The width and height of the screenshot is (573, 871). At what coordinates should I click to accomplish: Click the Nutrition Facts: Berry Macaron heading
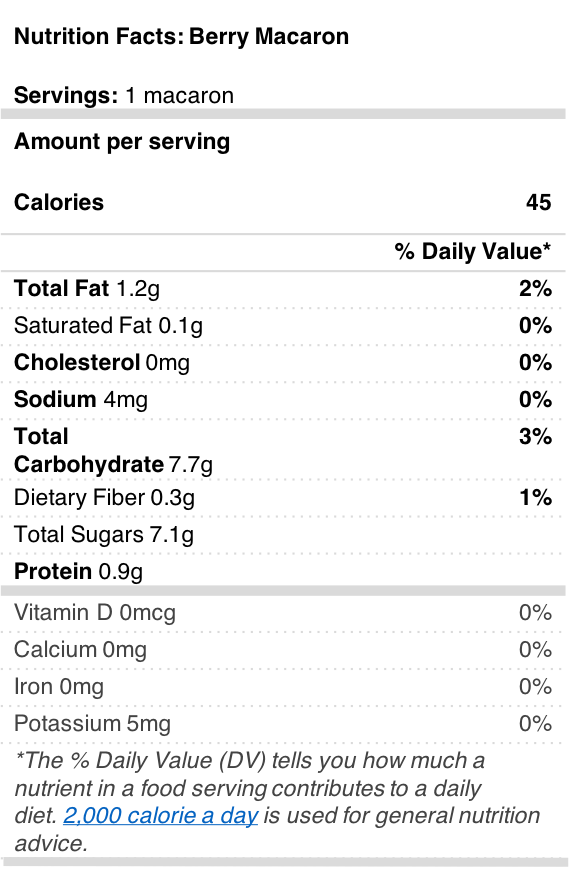click(182, 37)
